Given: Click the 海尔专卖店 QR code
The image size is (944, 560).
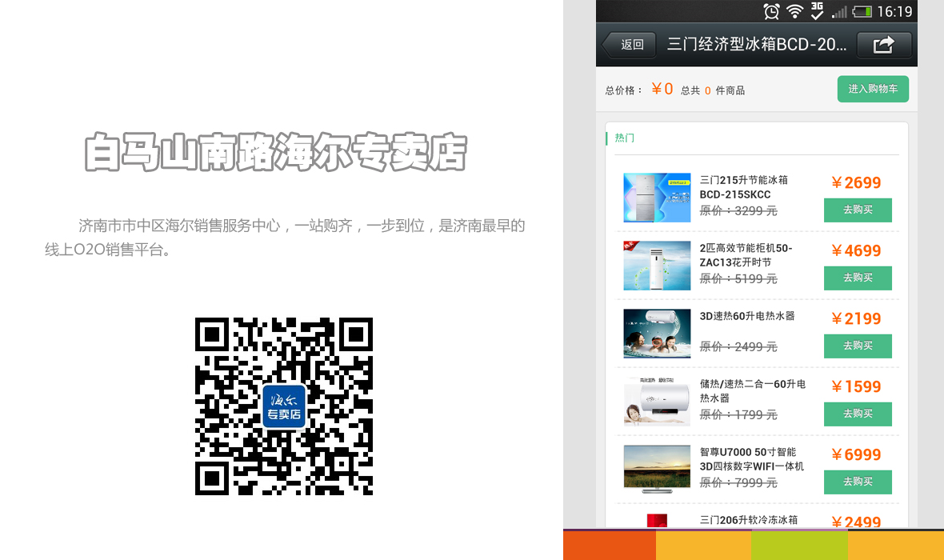Looking at the screenshot, I should (x=283, y=406).
